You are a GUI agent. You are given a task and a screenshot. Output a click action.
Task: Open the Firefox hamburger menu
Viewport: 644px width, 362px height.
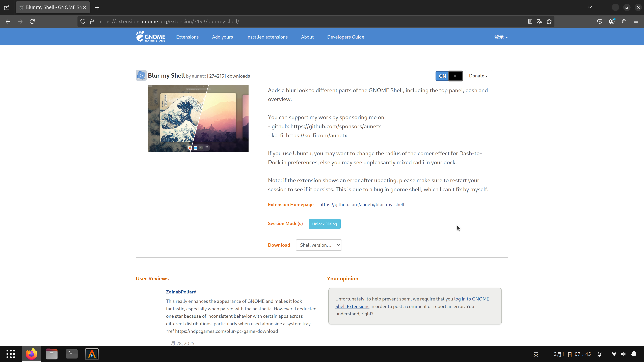point(636,21)
